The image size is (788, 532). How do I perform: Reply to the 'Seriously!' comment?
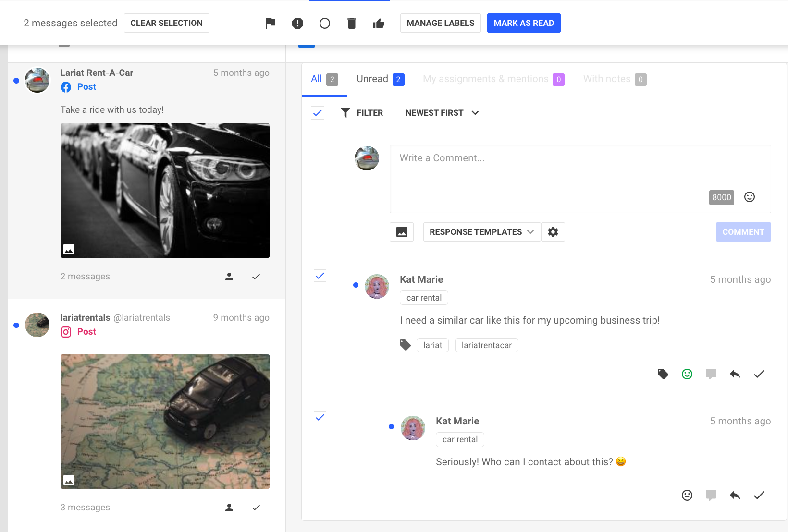(735, 495)
